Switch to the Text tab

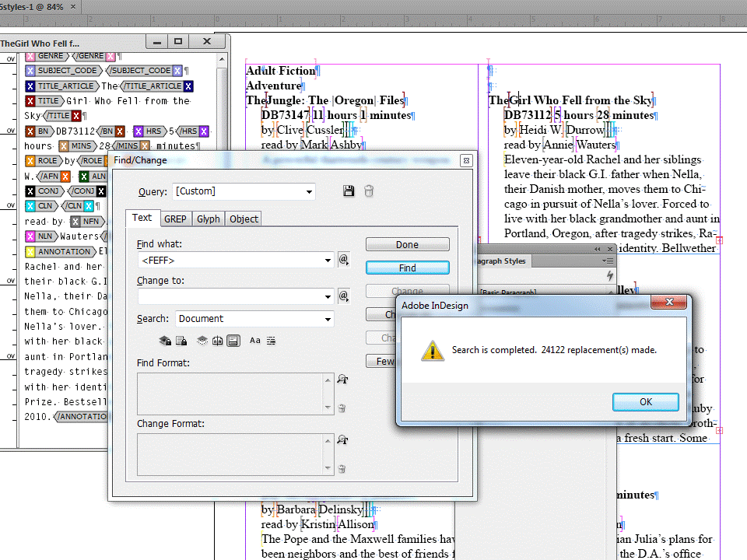click(x=142, y=218)
